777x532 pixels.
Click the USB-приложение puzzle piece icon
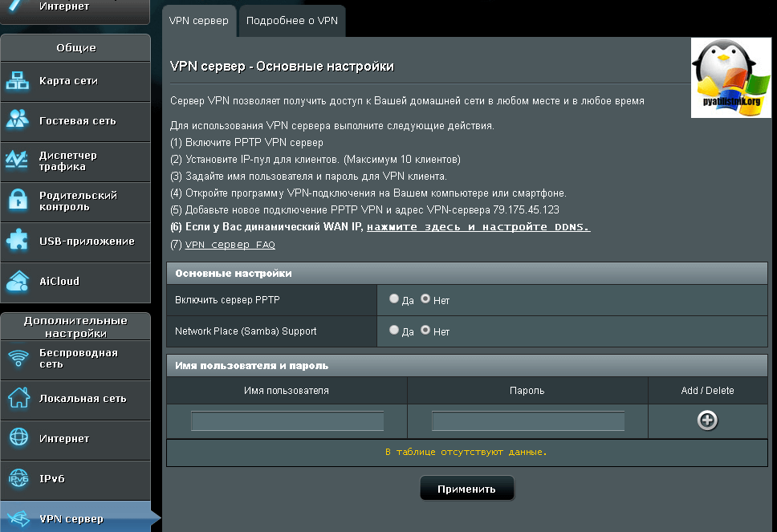pyautogui.click(x=18, y=241)
